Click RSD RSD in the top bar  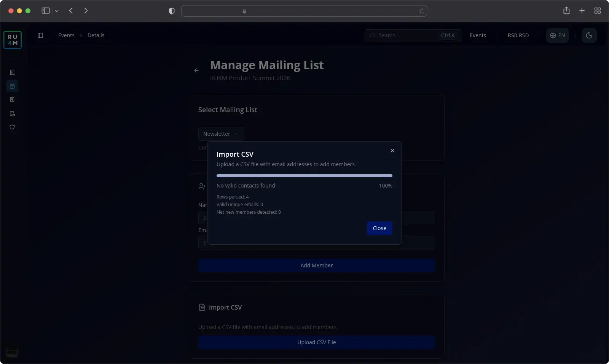(x=518, y=35)
